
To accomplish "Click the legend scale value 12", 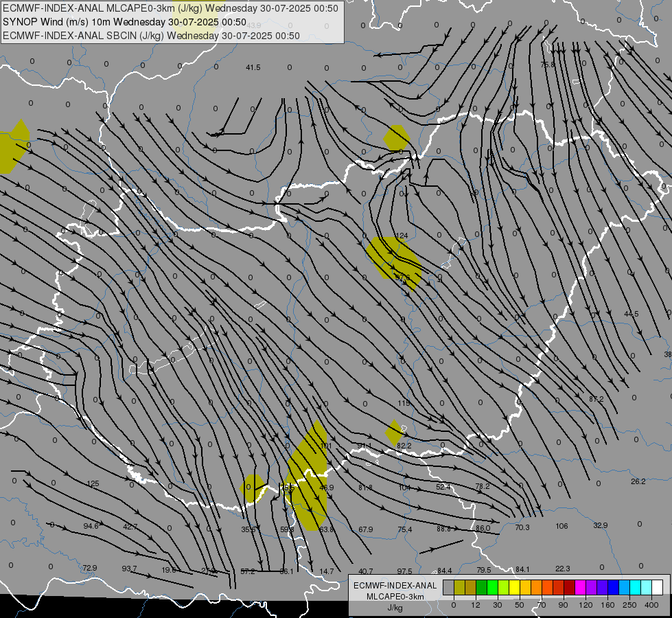I will 475,605.
